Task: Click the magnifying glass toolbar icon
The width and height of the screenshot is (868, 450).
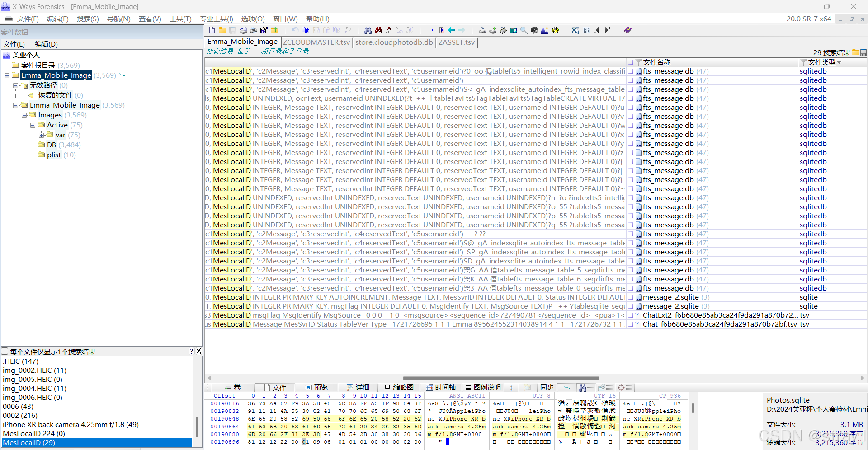Action: coord(524,30)
